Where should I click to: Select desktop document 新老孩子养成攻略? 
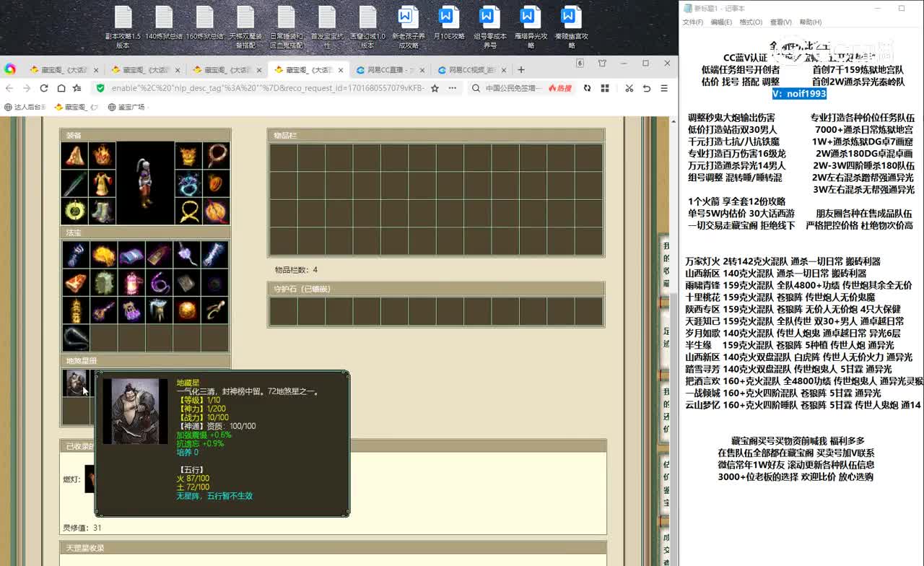409,28
